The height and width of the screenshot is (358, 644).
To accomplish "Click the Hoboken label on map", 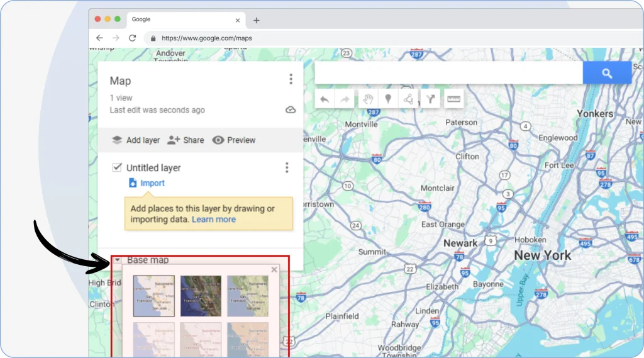I will pos(530,240).
